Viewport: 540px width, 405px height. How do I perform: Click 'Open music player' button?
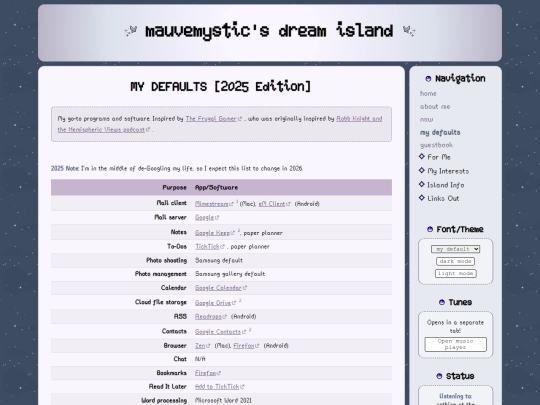455,344
